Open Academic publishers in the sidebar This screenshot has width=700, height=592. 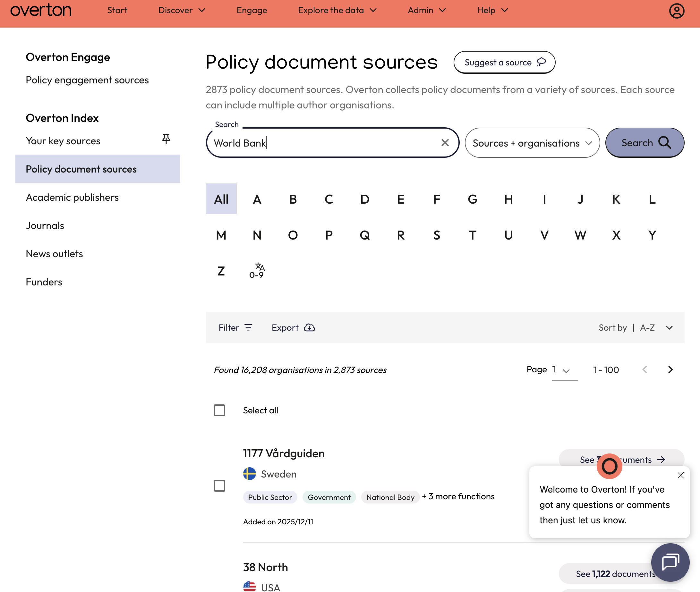(72, 197)
